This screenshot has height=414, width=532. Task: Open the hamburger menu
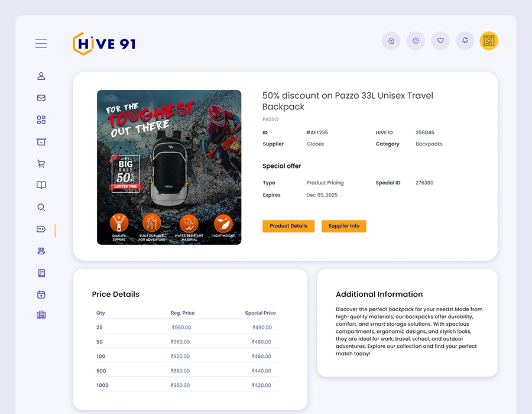(41, 43)
